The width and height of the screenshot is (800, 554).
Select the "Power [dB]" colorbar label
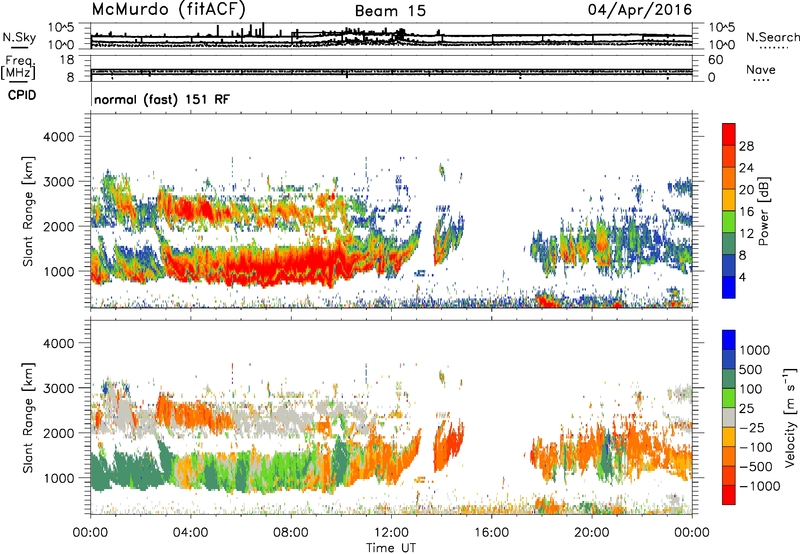point(763,211)
